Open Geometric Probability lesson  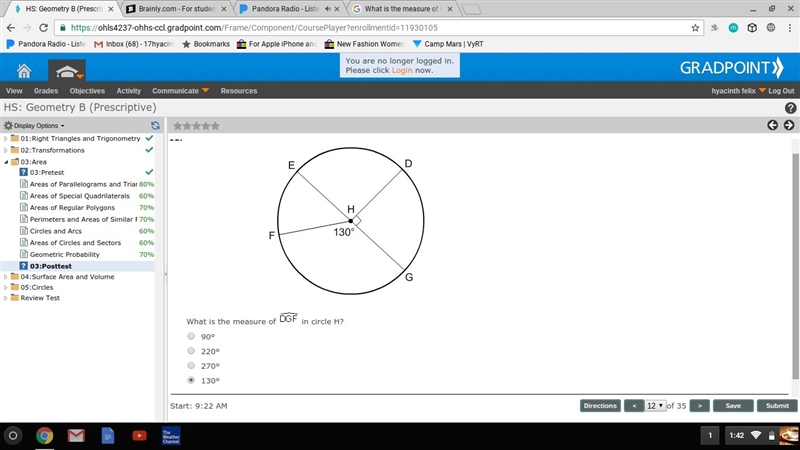coord(65,255)
